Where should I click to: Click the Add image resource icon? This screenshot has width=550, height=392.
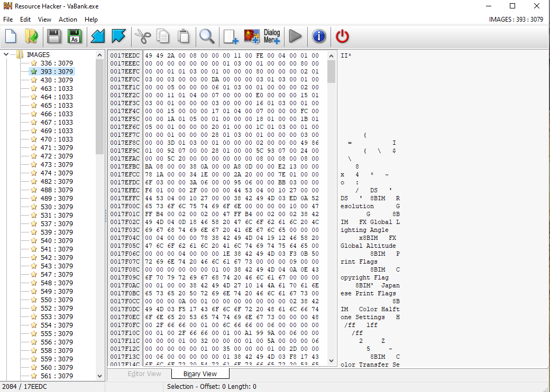[252, 36]
